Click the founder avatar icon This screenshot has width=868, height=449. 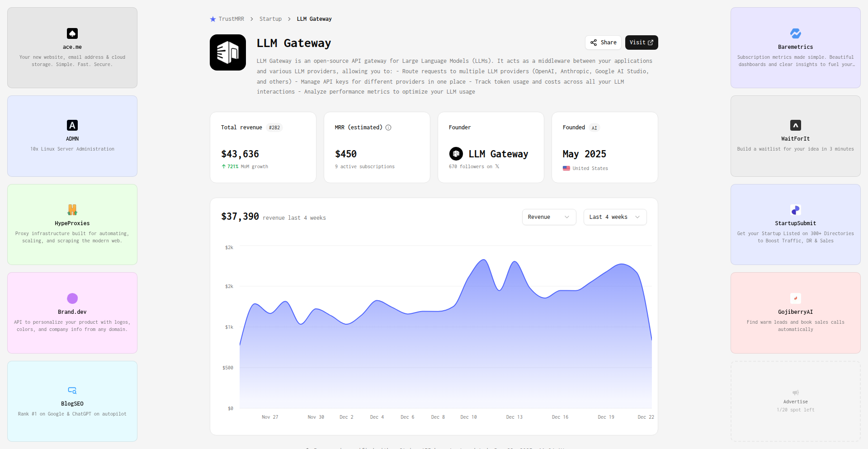[x=456, y=154]
